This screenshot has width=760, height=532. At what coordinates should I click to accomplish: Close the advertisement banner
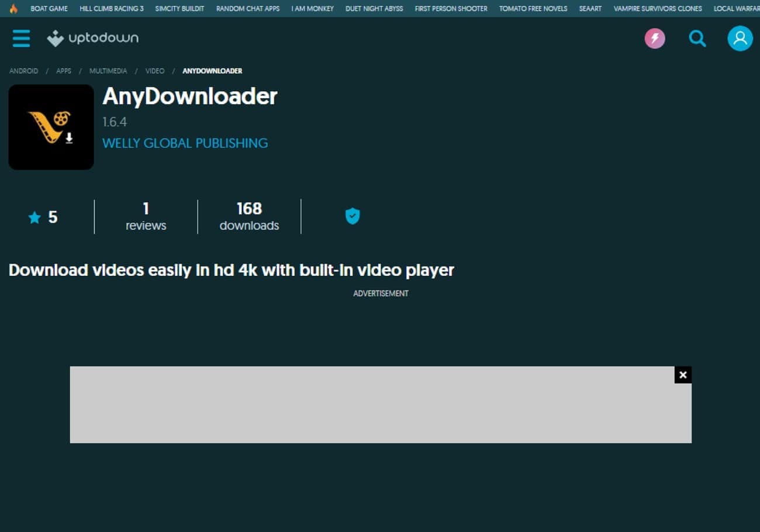coord(682,374)
